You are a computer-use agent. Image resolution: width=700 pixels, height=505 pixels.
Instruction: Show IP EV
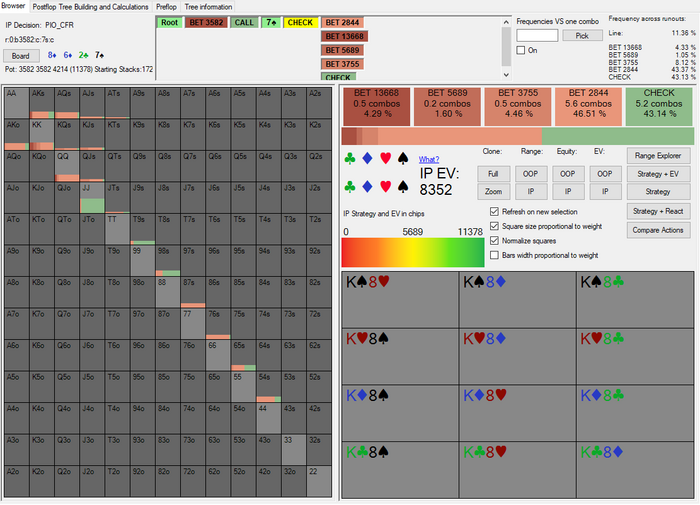click(x=605, y=192)
